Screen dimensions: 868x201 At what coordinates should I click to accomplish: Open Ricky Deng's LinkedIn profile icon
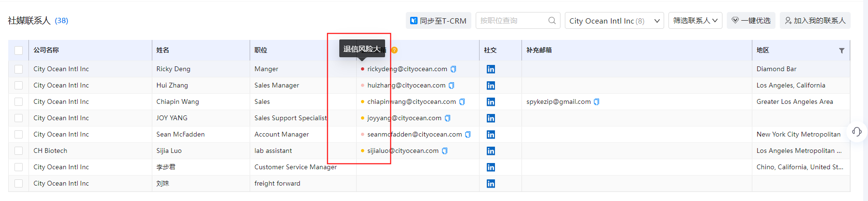point(491,69)
